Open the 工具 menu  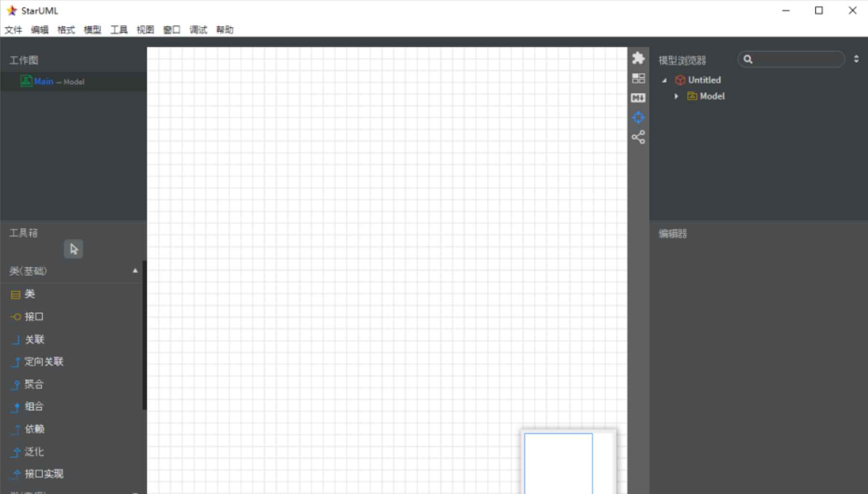pos(118,29)
